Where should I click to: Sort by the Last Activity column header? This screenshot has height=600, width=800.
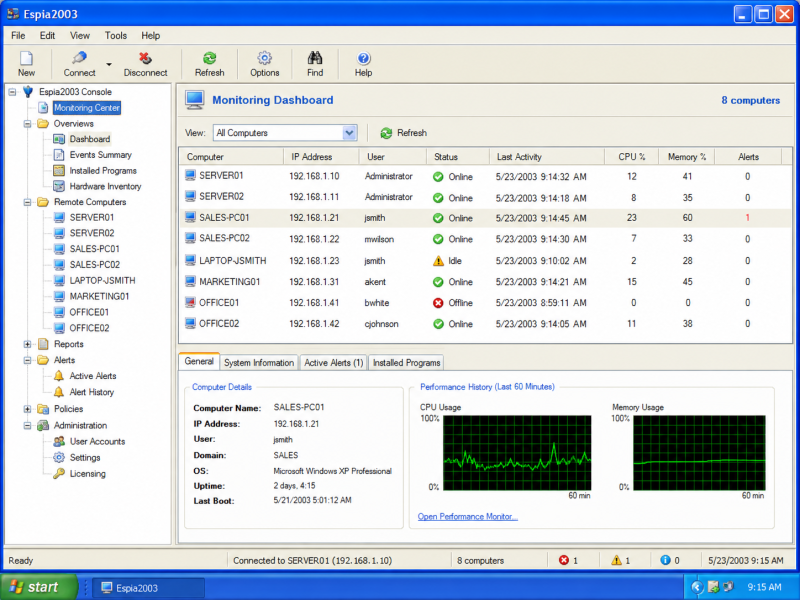pyautogui.click(x=547, y=157)
